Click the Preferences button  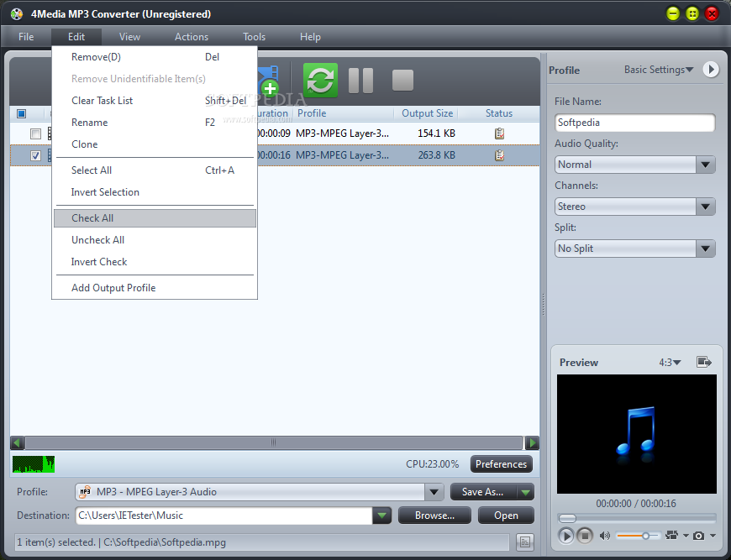pos(501,464)
